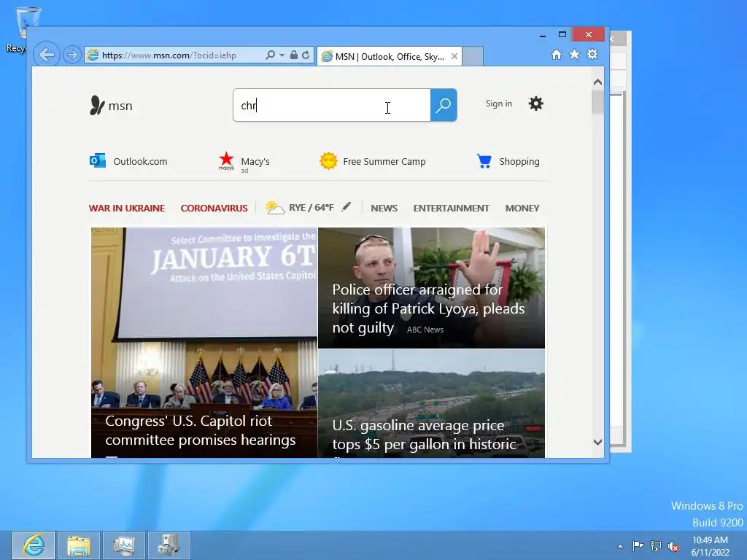Click the page scrollbar up arrow
Screen dimensions: 747x560
598,82
